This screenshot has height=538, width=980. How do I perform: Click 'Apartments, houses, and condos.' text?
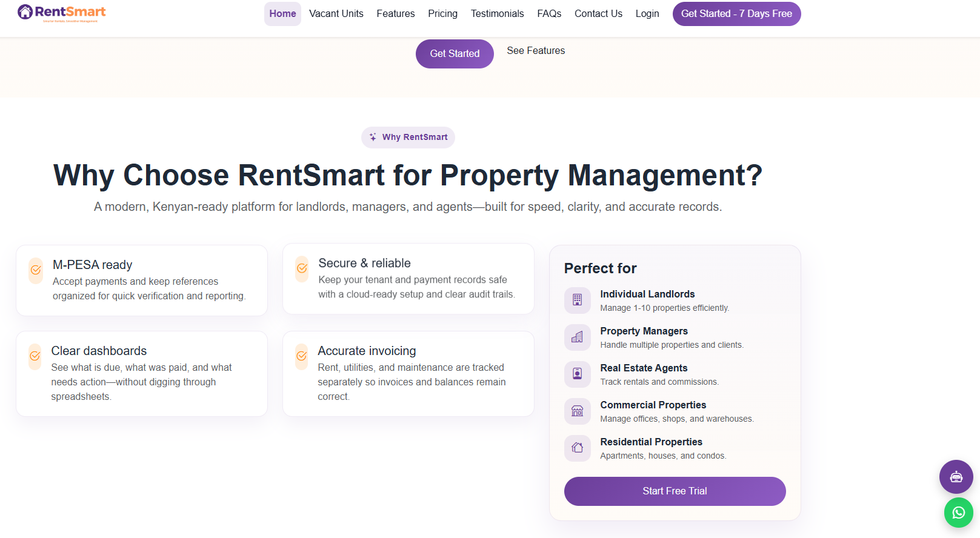[663, 456]
